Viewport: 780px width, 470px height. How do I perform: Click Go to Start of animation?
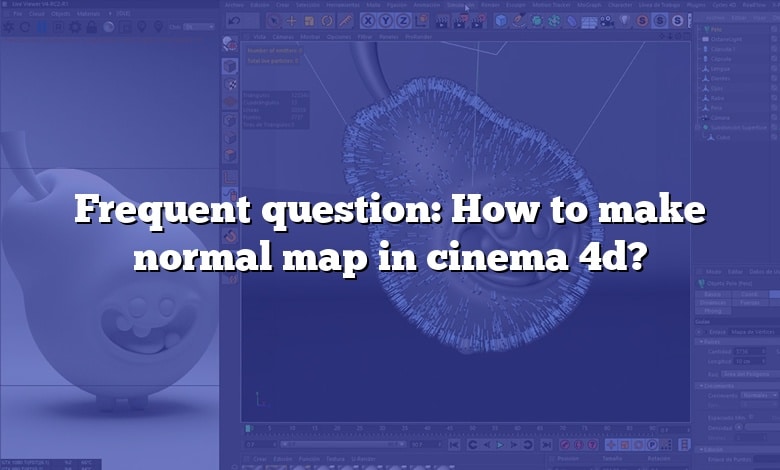coord(454,445)
